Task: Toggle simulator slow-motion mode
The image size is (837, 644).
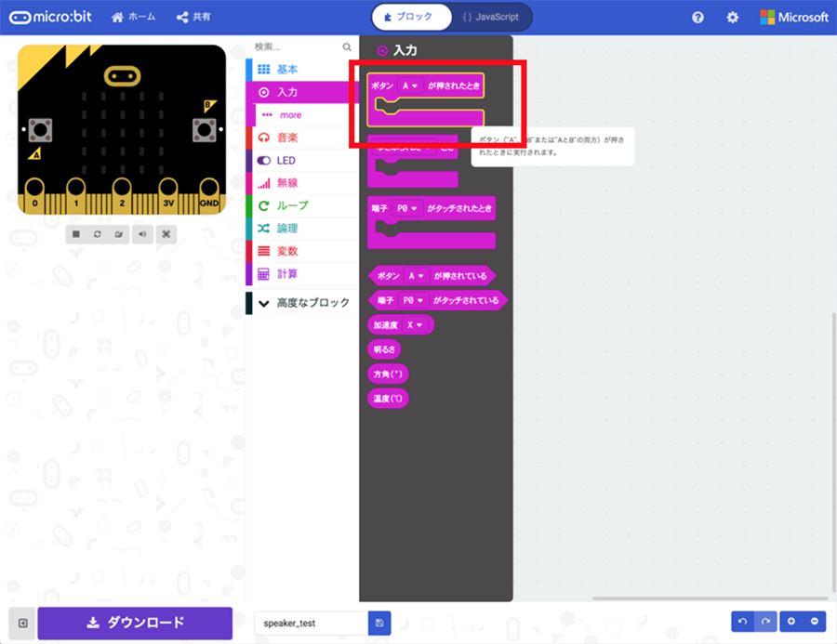Action: (118, 234)
